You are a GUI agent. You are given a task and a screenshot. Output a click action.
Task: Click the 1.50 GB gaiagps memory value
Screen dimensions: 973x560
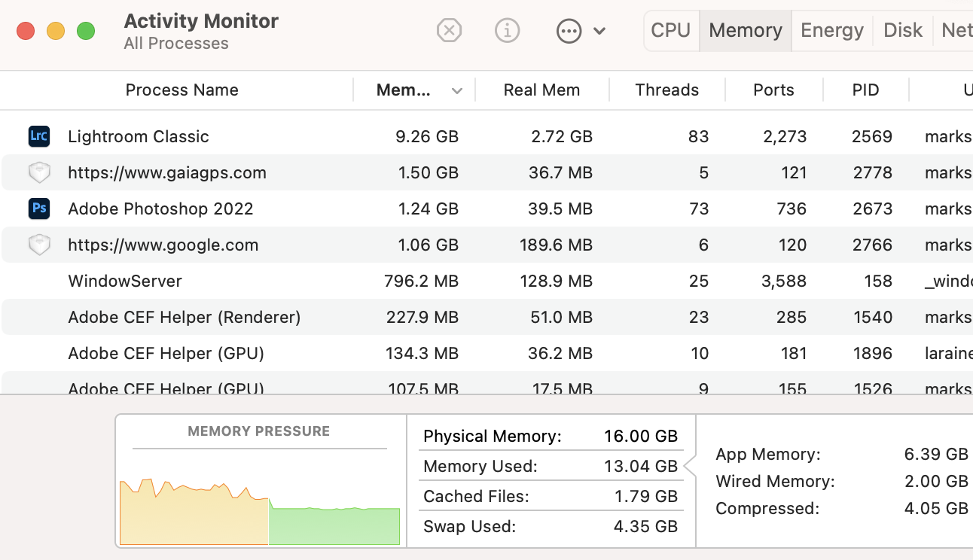429,172
